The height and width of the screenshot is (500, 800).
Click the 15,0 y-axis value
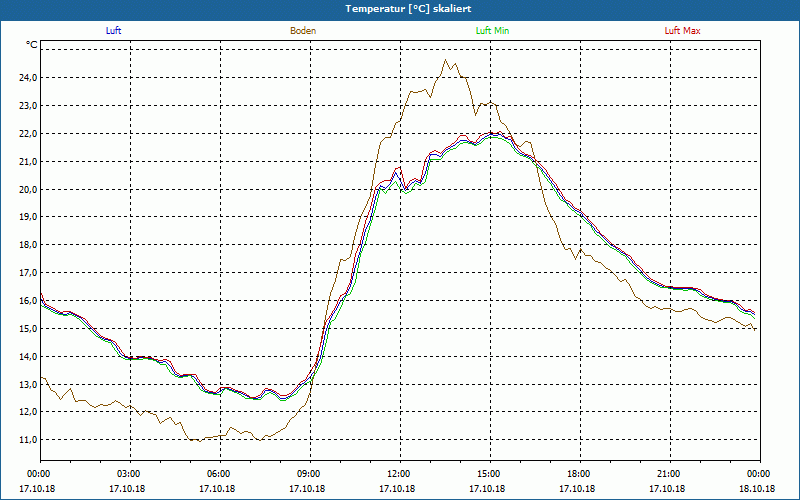point(28,329)
